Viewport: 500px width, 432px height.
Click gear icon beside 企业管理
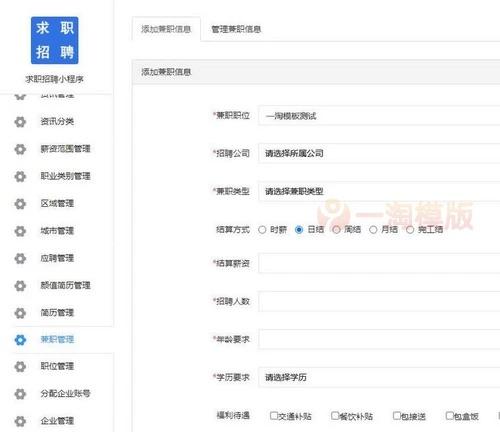pos(20,421)
